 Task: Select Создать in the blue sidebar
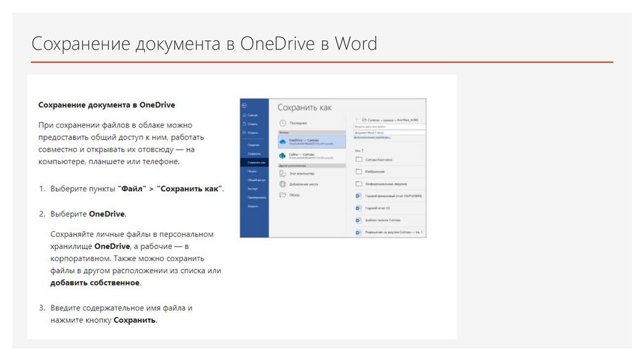coord(250,124)
